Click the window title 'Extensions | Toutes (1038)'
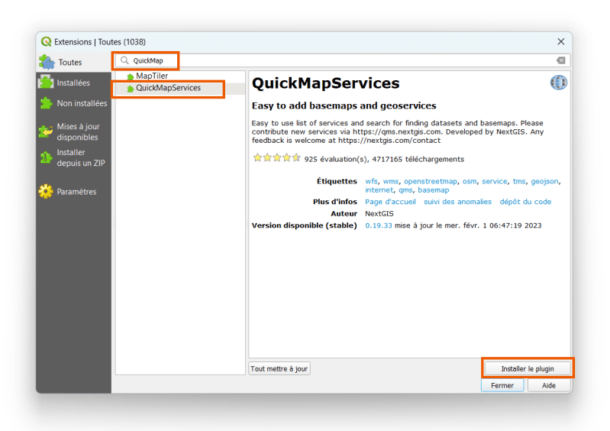 [x=100, y=42]
